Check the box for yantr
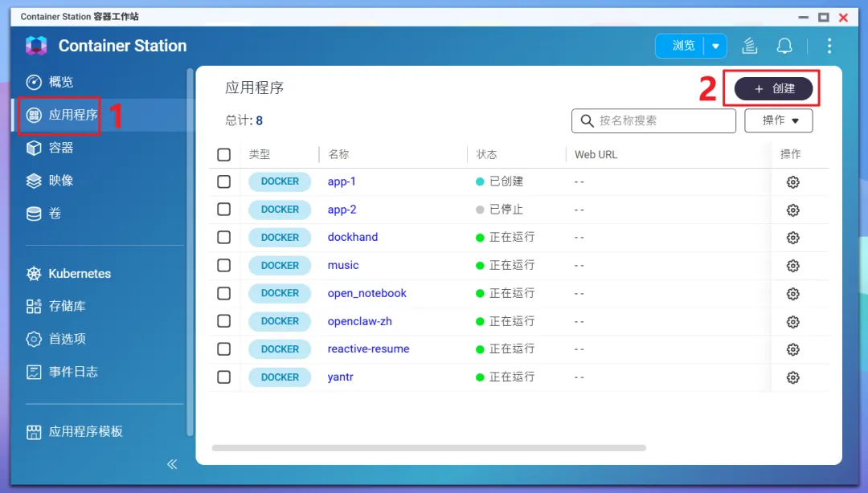This screenshot has height=493, width=868. tap(223, 377)
